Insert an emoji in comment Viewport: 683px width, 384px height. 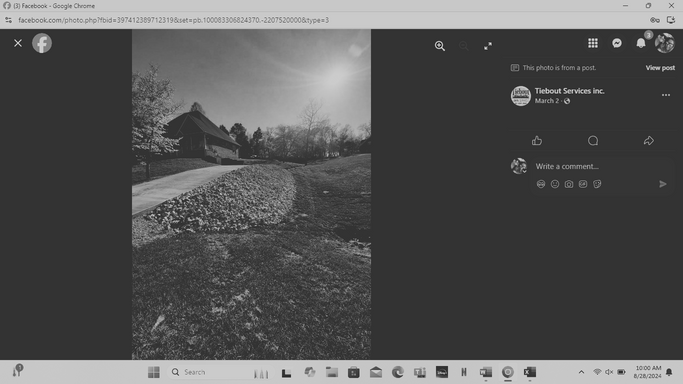click(x=555, y=184)
